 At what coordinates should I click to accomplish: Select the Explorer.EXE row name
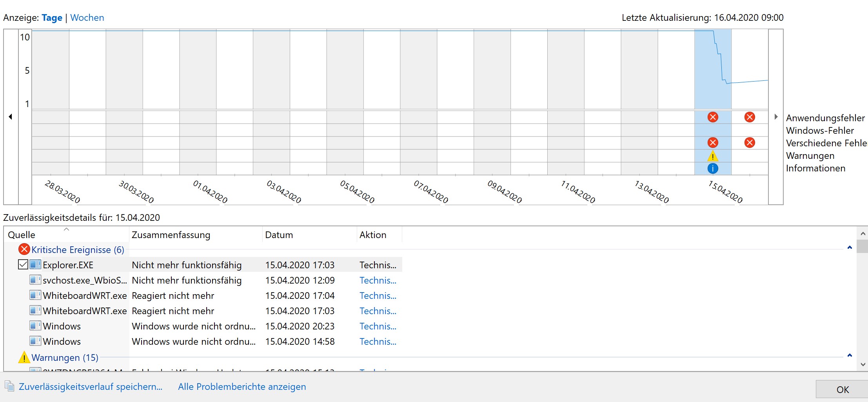68,265
